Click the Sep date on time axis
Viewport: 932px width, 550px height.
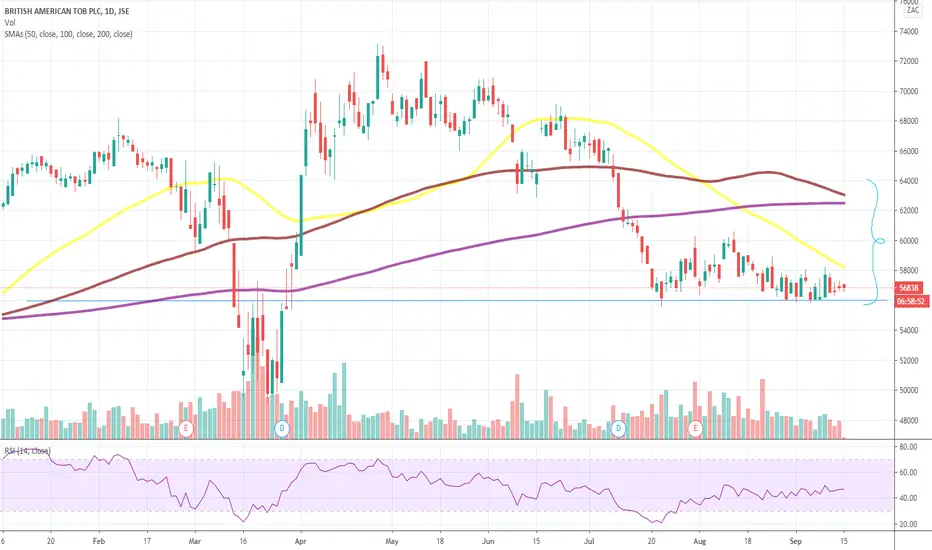coord(795,541)
